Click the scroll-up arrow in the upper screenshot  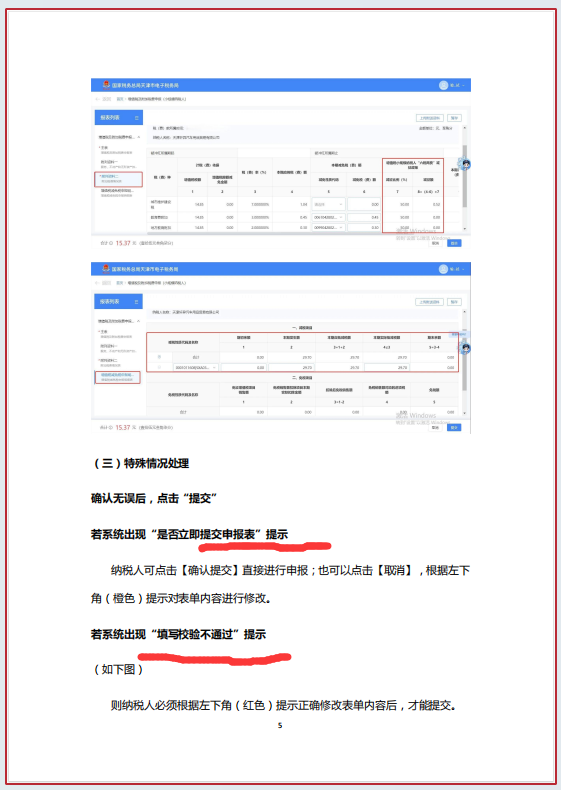pos(464,128)
